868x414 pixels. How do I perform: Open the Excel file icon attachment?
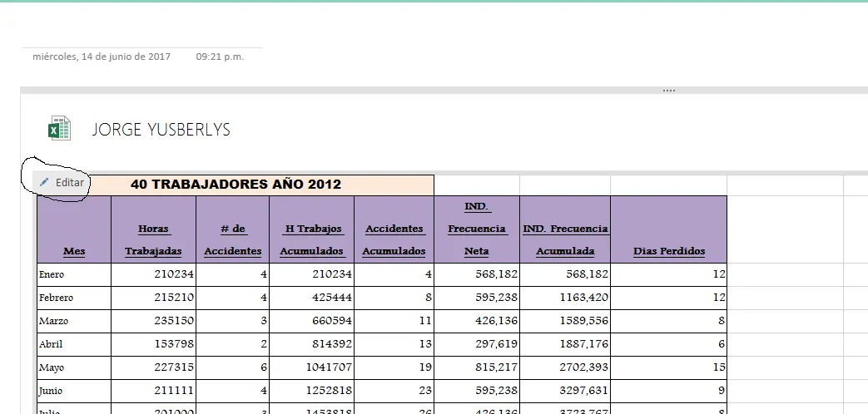tap(59, 128)
